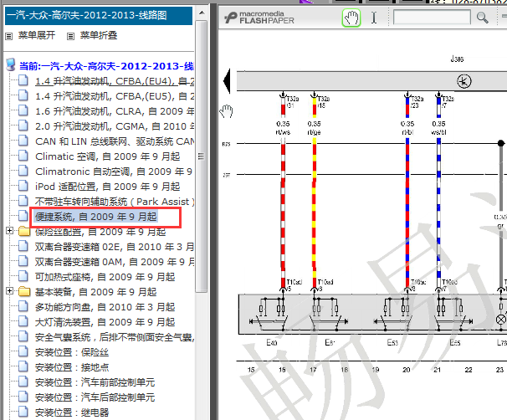Expand the 基本装备 folder with plus box
Screen dimensions: 507x420
[9, 290]
